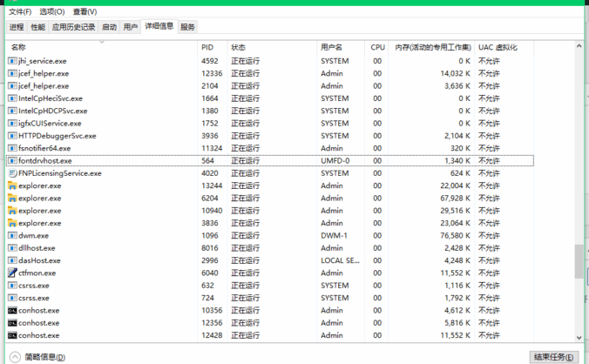
Task: Open the 文件(F) menu
Action: click(x=20, y=11)
